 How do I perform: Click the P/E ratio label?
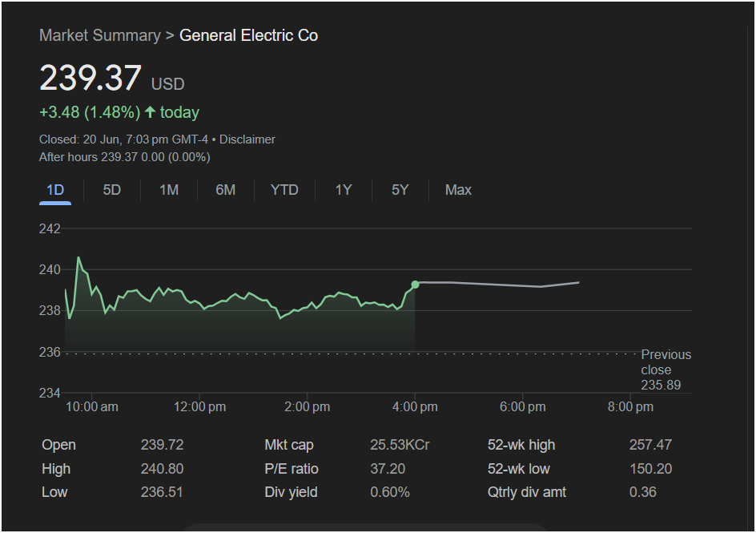(x=292, y=469)
